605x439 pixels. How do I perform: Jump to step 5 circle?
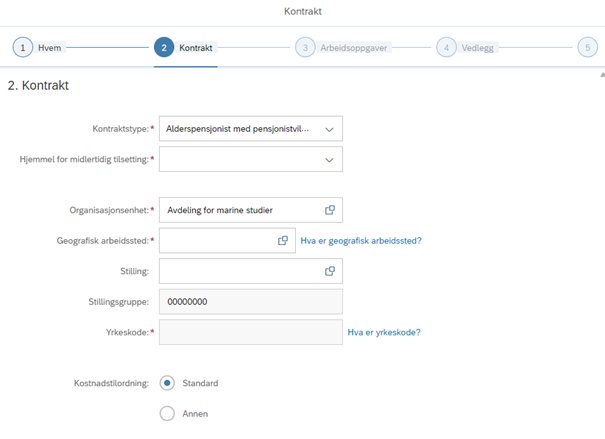588,47
